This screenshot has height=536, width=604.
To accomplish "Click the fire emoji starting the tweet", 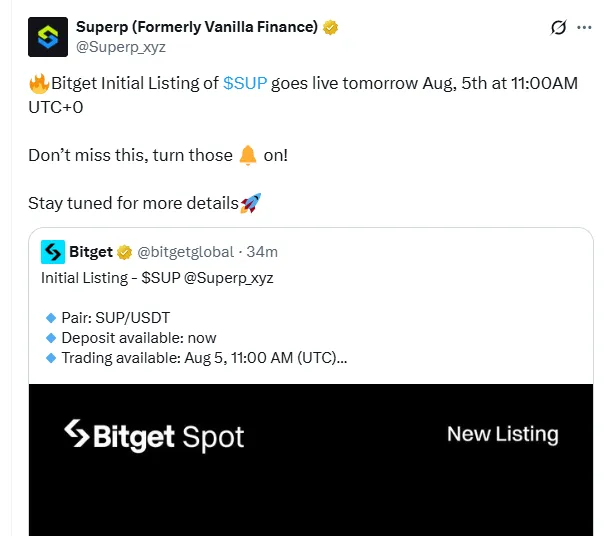I will pyautogui.click(x=39, y=84).
